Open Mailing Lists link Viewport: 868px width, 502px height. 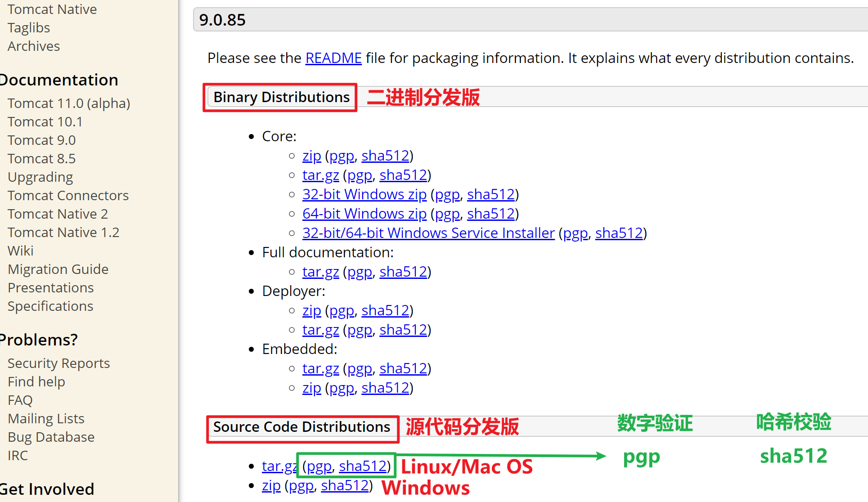click(46, 418)
